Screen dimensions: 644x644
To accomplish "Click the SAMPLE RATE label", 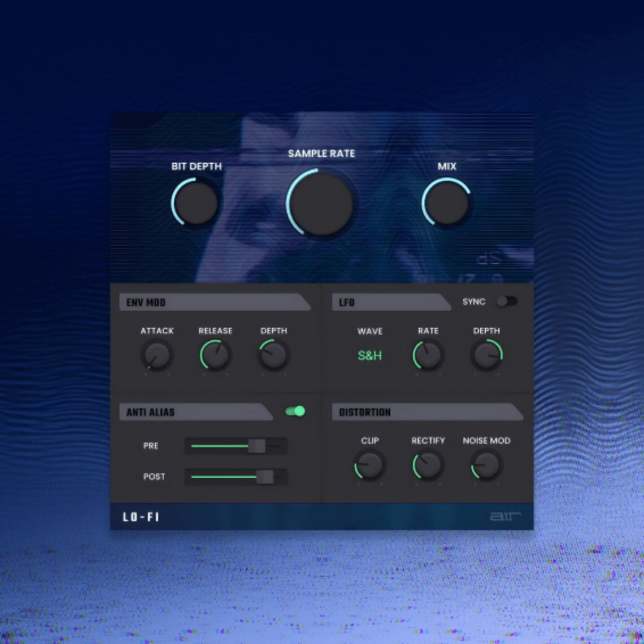I will point(321,154).
